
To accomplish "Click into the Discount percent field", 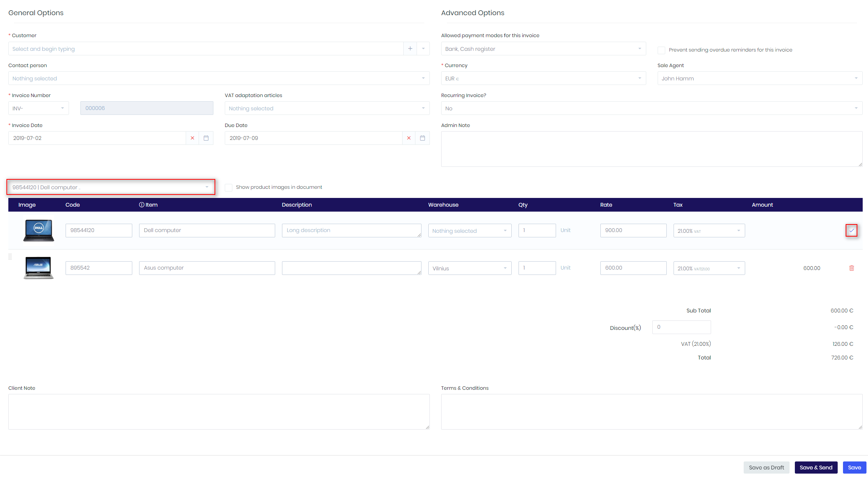I will [x=681, y=327].
